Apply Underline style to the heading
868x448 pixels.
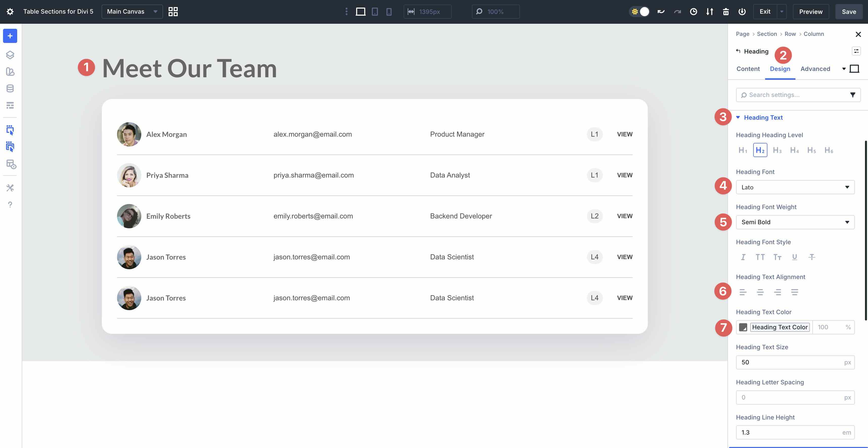click(x=794, y=257)
